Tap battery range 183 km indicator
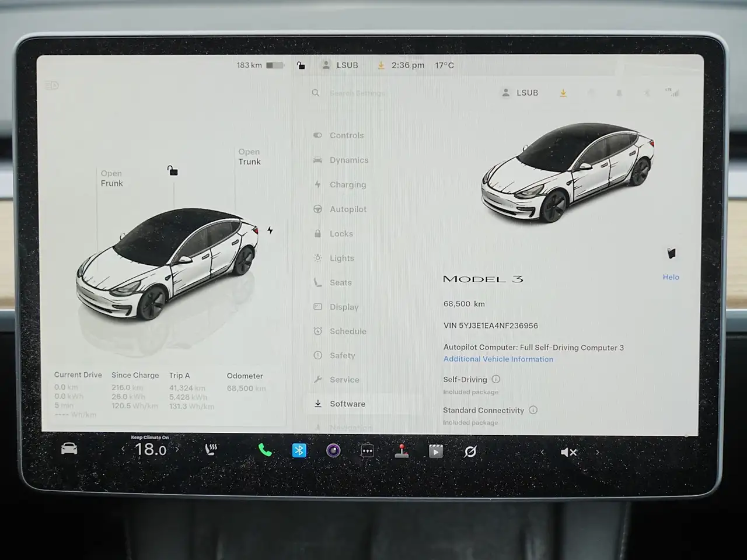The height and width of the screenshot is (560, 747). [260, 65]
